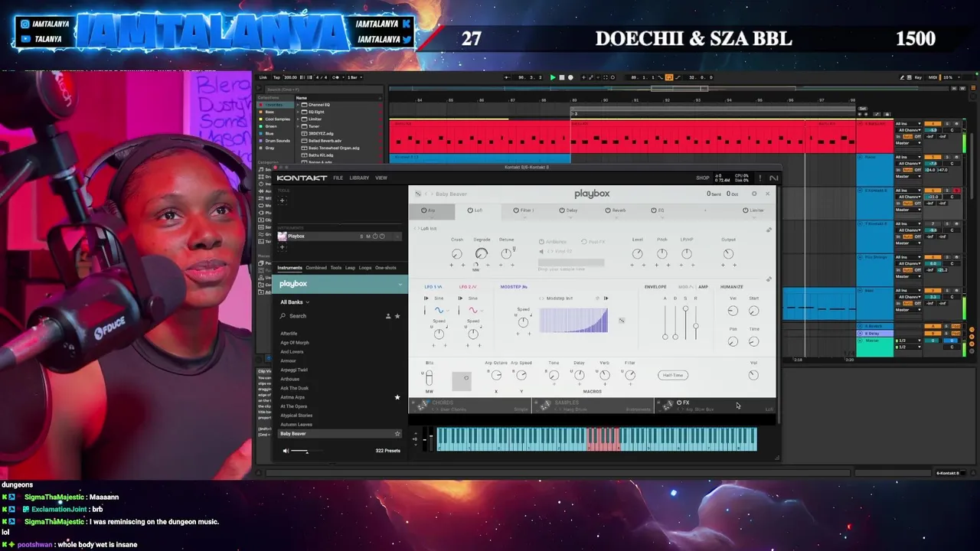This screenshot has height=551, width=980.
Task: Click the Kontakt alert exclamation icon
Action: pyautogui.click(x=759, y=178)
